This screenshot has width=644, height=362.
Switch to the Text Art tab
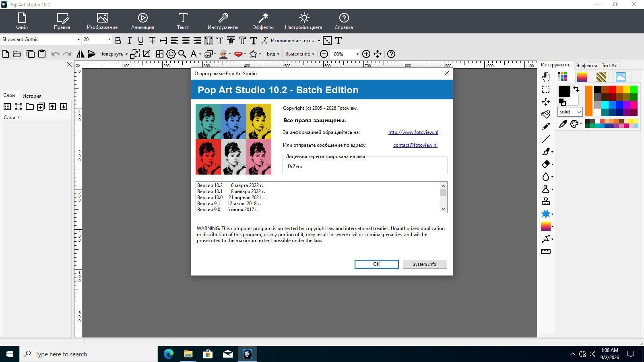609,66
